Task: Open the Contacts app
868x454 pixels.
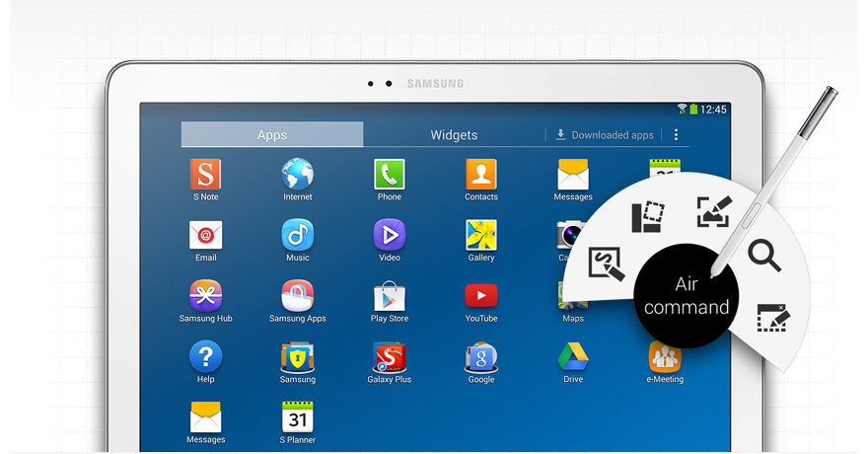Action: pyautogui.click(x=481, y=175)
